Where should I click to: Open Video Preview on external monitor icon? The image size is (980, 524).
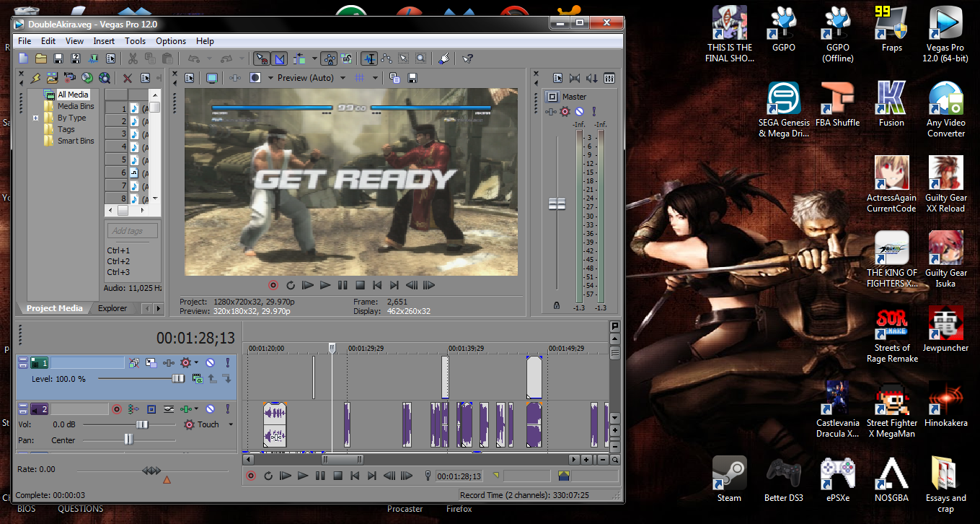pos(211,78)
